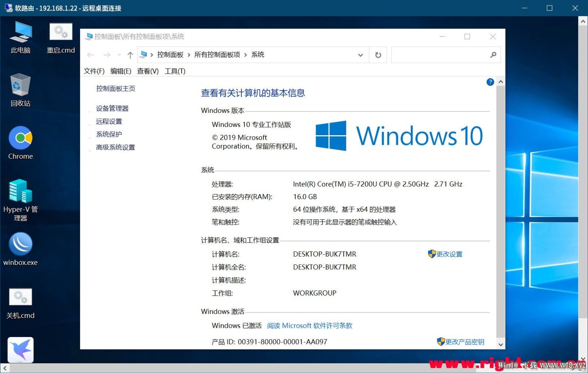
Task: Select the bird app icon below 关机.cmd
Action: click(21, 350)
